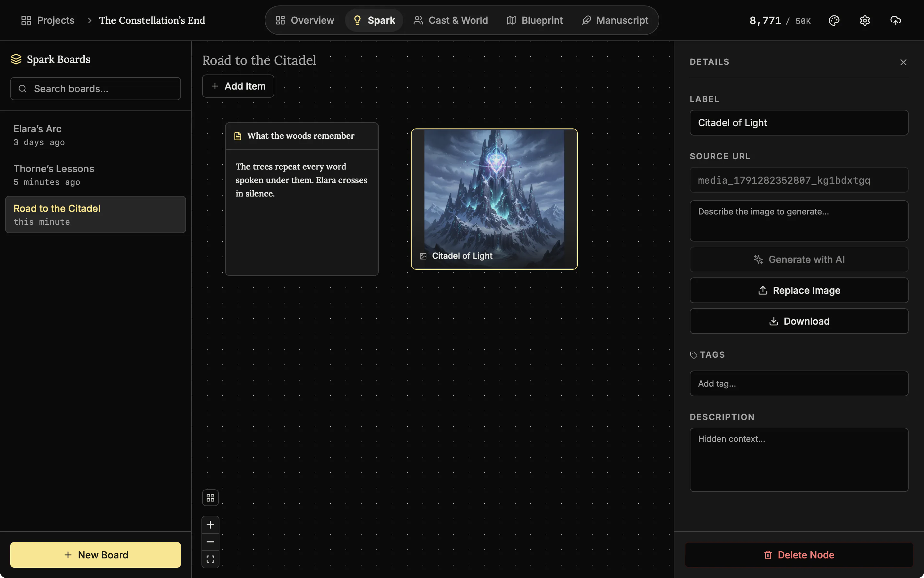Image resolution: width=924 pixels, height=578 pixels.
Task: Open the settings gear icon
Action: tap(865, 20)
